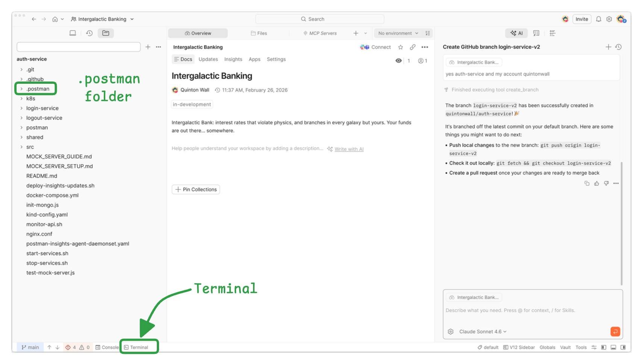This screenshot has height=364, width=643.
Task: Switch to the Files tab
Action: click(x=259, y=33)
